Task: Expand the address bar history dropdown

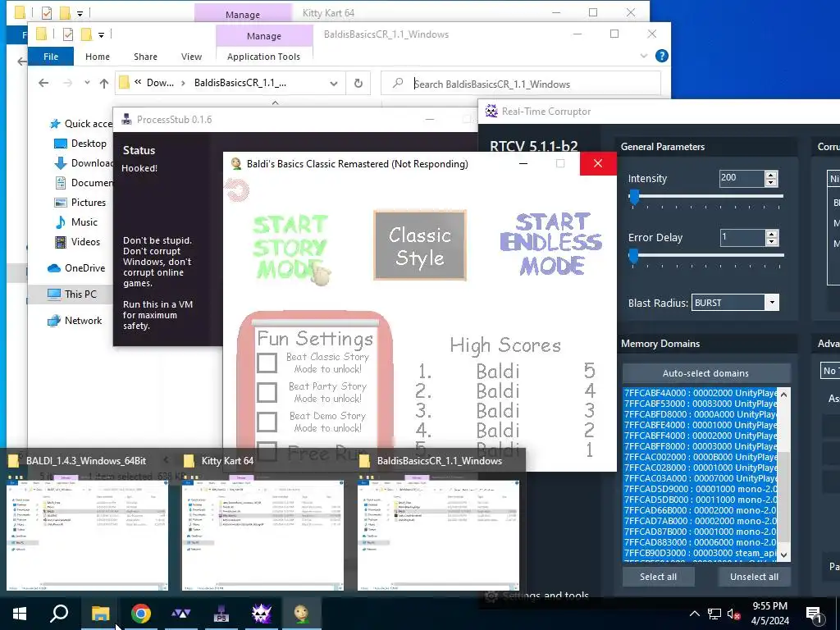Action: [x=333, y=84]
